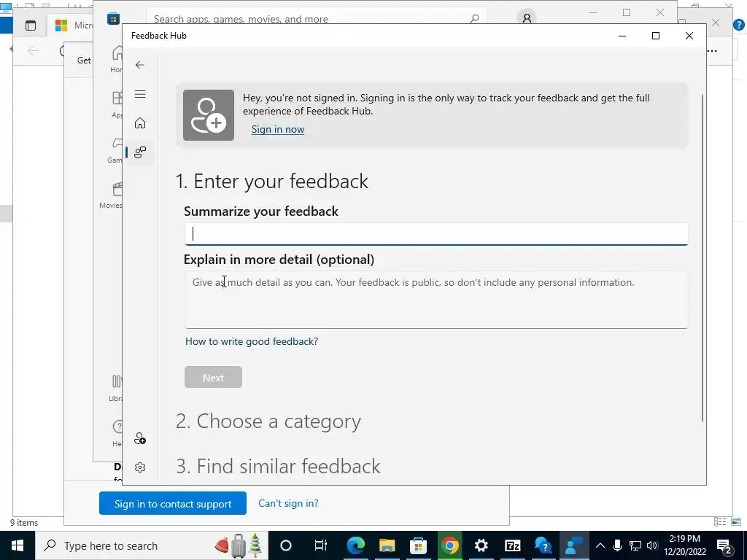Open Edge tab actions menu icon
Screen dimensions: 747x560
click(x=31, y=26)
